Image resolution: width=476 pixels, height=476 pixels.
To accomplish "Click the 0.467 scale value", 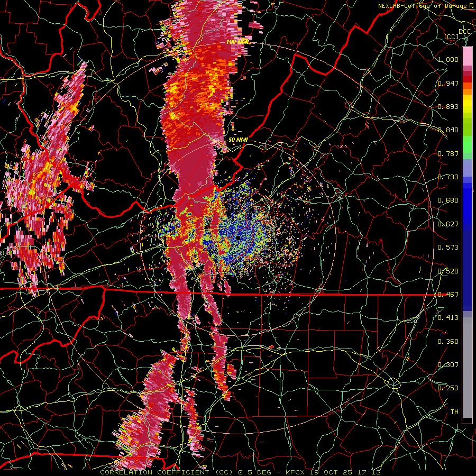I will 448,295.
